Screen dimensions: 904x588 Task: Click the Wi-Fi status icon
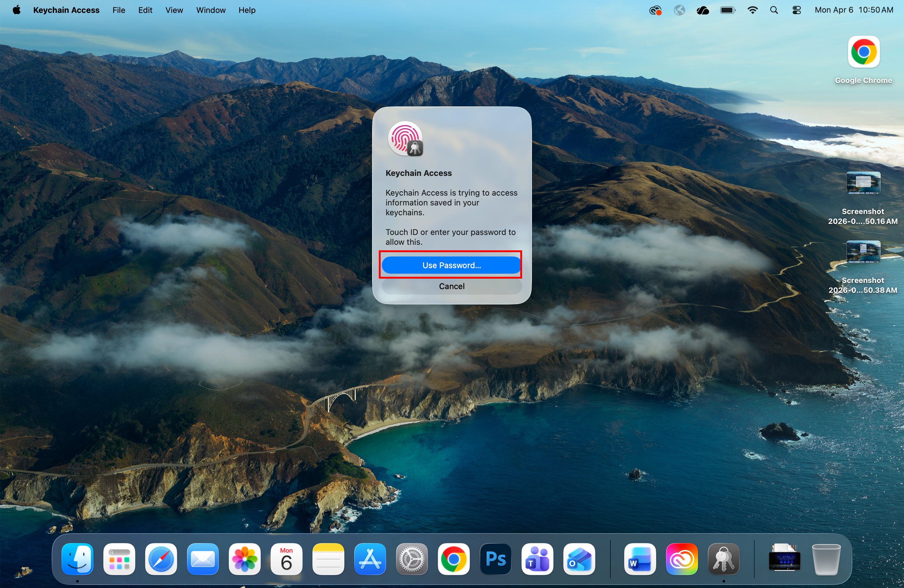point(752,10)
